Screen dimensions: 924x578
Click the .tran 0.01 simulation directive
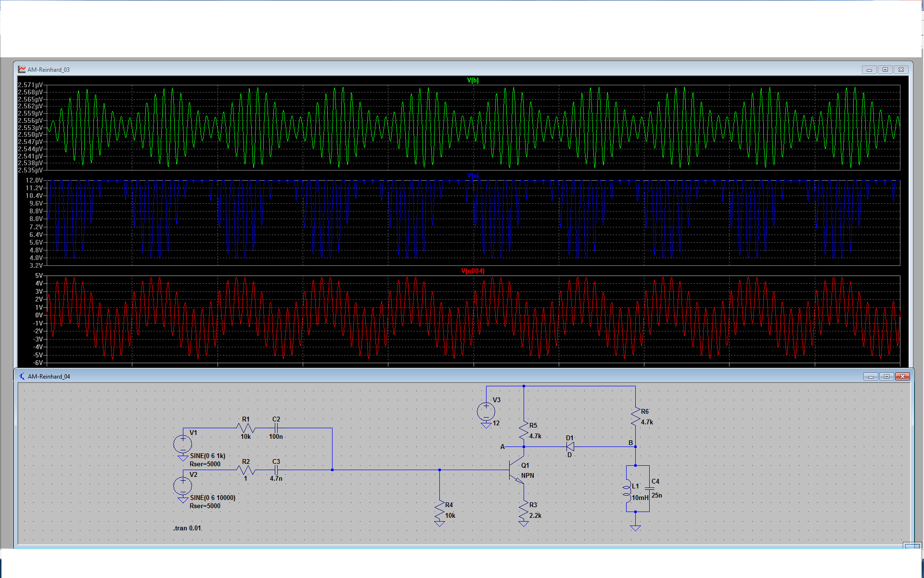tap(188, 528)
